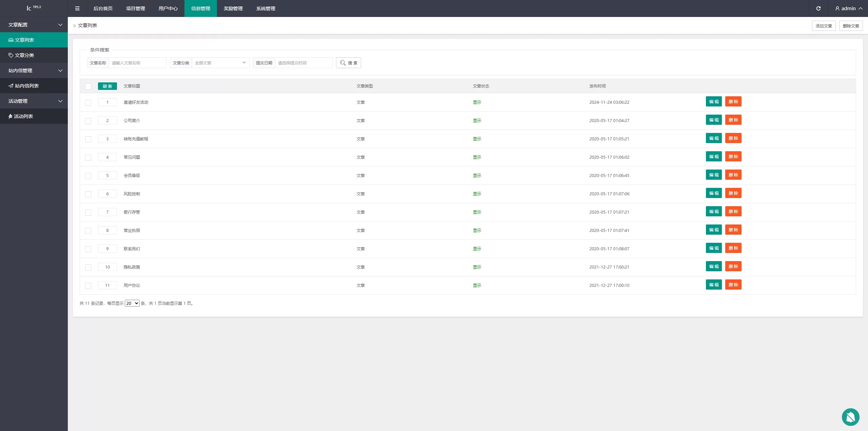
Task: Open 文章分类 via its tag icon
Action: point(11,55)
